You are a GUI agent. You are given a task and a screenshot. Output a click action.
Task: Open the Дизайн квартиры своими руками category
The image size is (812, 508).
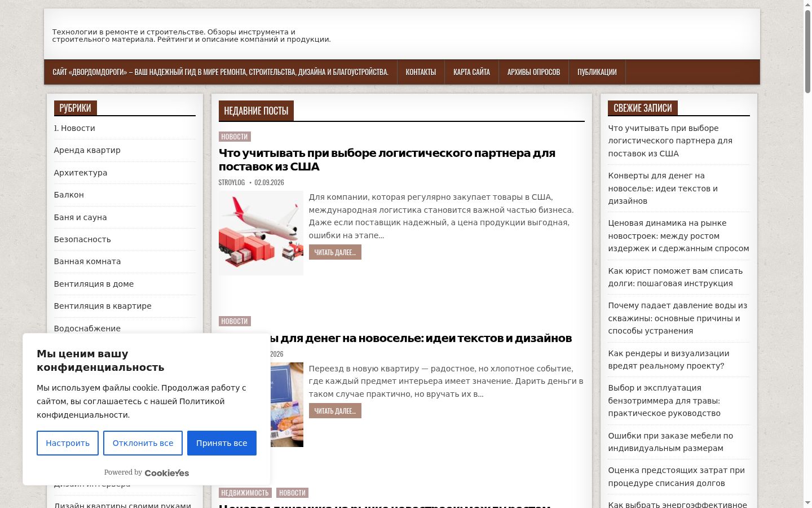[x=122, y=505]
